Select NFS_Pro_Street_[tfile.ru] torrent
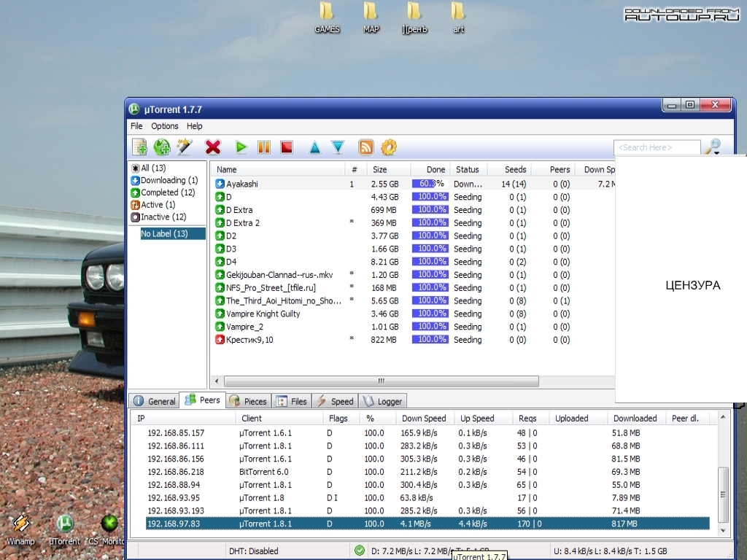This screenshot has width=747, height=560. click(414, 287)
